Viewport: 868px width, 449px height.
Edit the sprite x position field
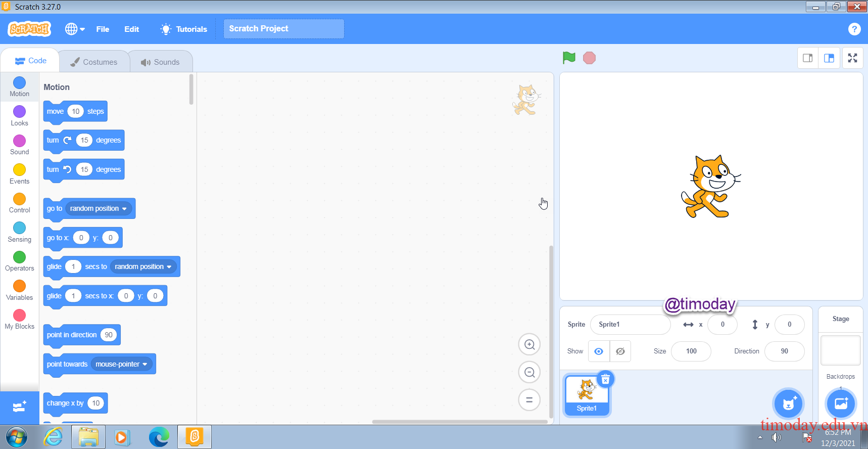tap(722, 325)
